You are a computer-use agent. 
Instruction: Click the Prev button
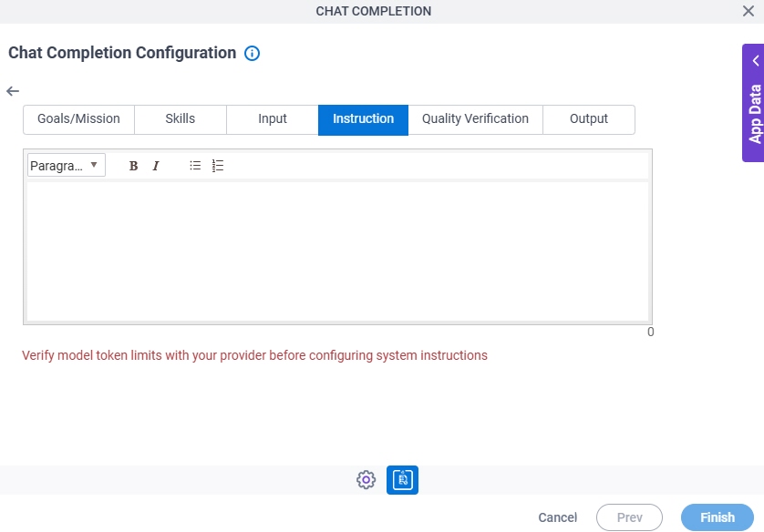coord(629,517)
